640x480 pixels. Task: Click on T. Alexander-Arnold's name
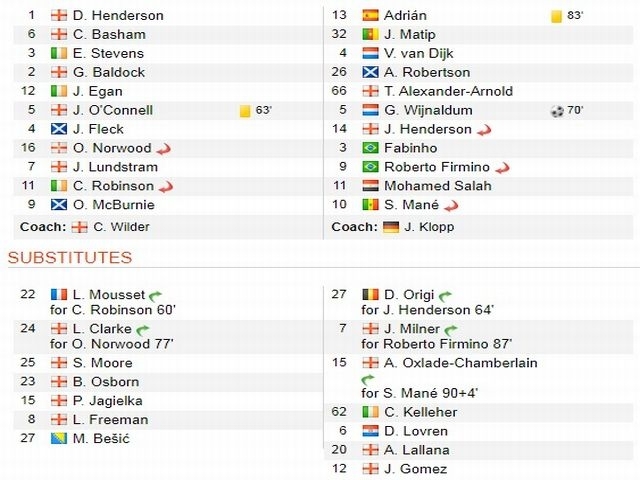448,92
